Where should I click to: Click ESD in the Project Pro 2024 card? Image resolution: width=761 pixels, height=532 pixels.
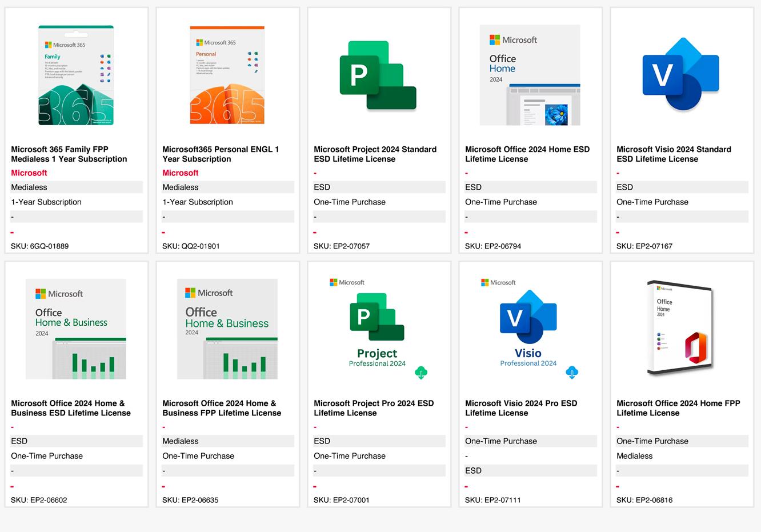tap(322, 441)
